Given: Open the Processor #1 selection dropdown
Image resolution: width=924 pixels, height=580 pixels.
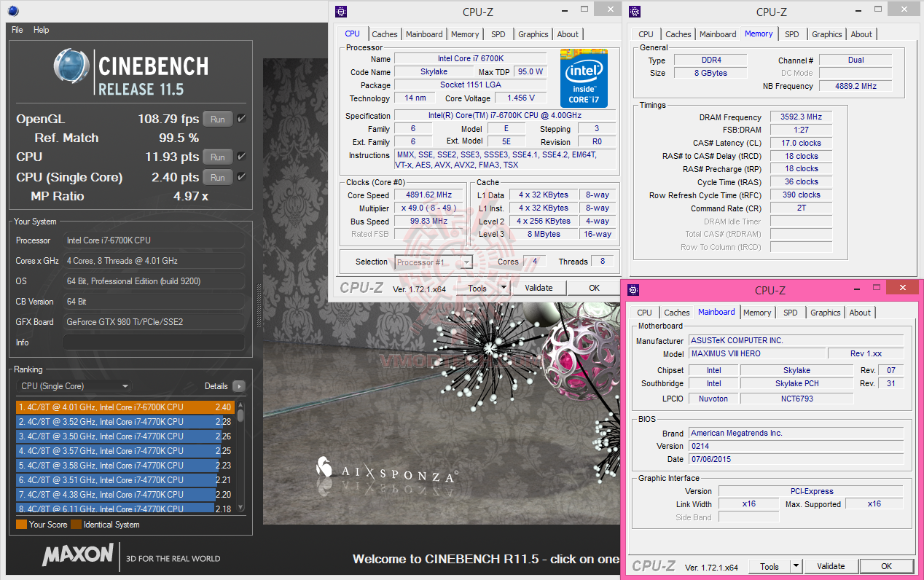Looking at the screenshot, I should click(x=466, y=262).
